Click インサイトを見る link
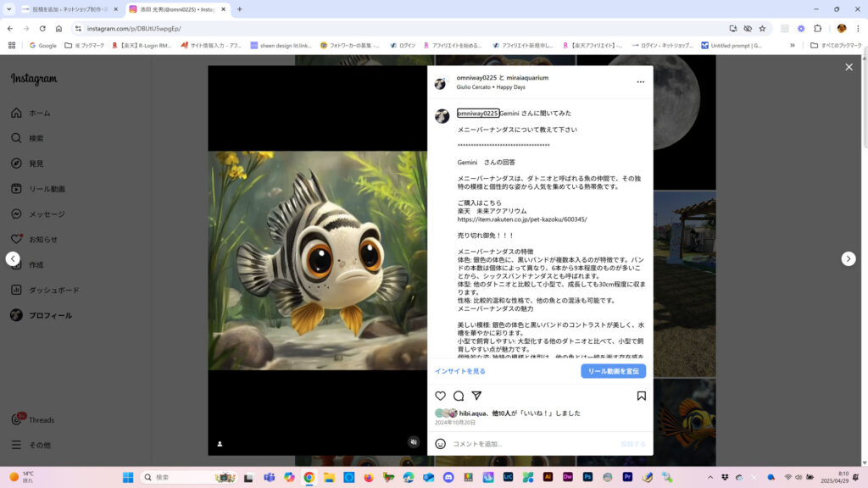The image size is (868, 488). [x=460, y=371]
